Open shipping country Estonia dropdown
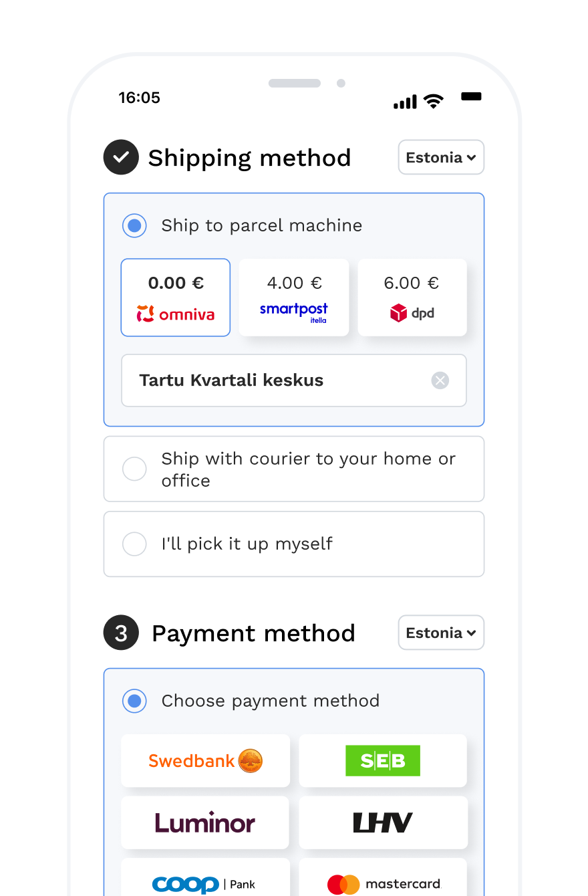The image size is (588, 896). (x=441, y=157)
